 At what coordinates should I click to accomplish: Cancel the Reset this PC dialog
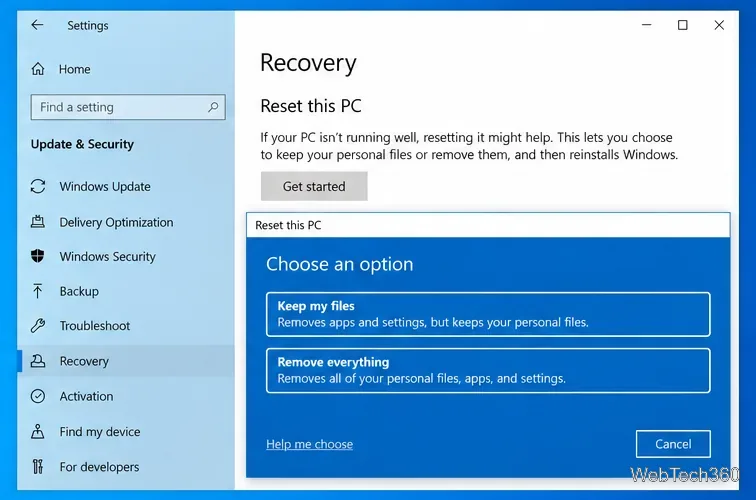click(673, 444)
